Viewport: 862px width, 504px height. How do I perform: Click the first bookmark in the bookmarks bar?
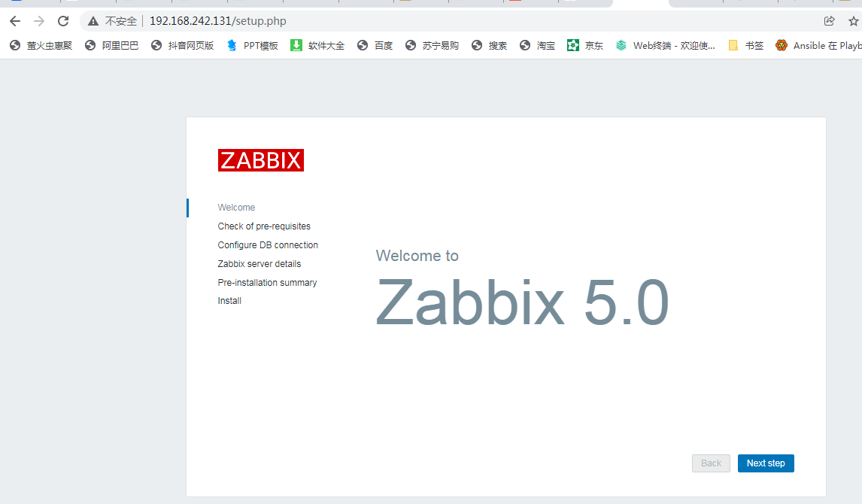click(x=41, y=46)
